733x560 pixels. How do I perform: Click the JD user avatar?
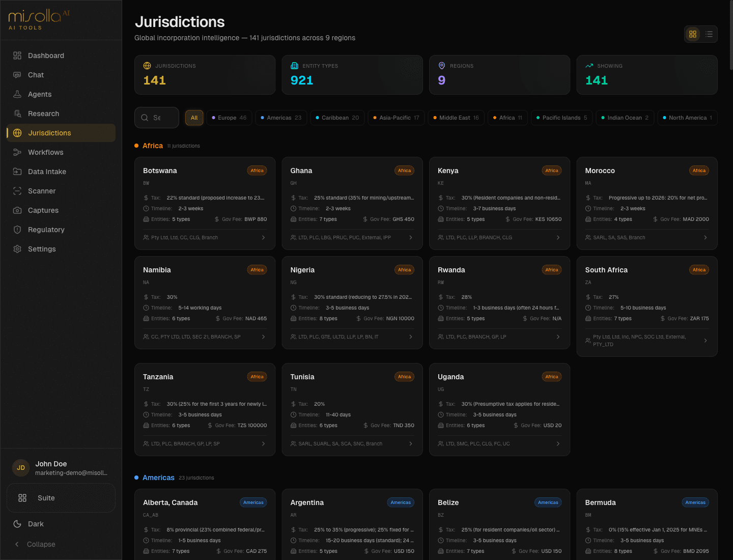(21, 468)
